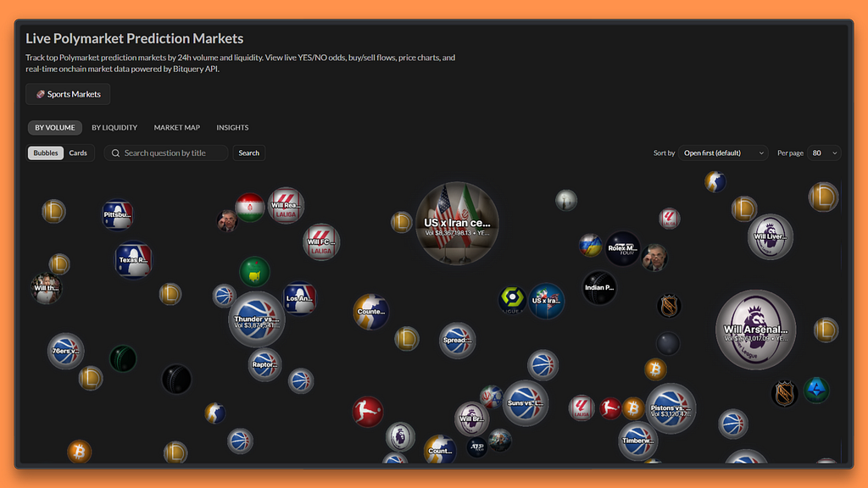The width and height of the screenshot is (868, 488).
Task: Switch to the BY VOLUME tab
Action: (x=55, y=127)
